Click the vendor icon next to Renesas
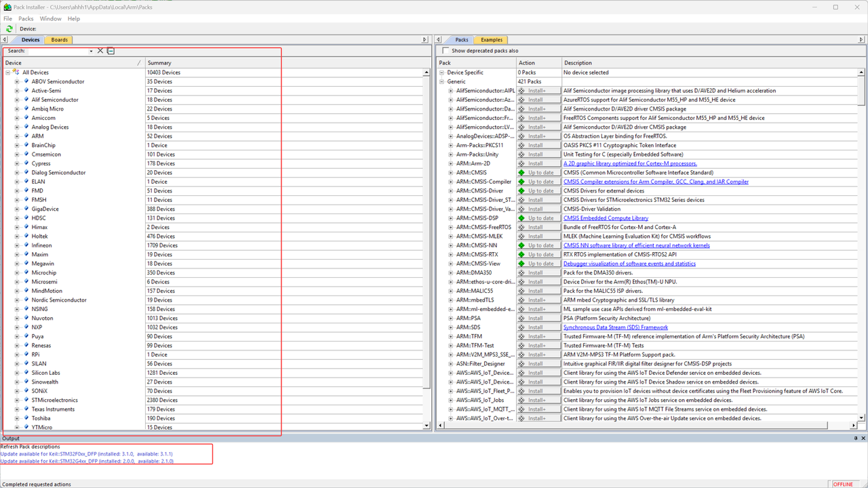The width and height of the screenshot is (868, 488). [26, 346]
